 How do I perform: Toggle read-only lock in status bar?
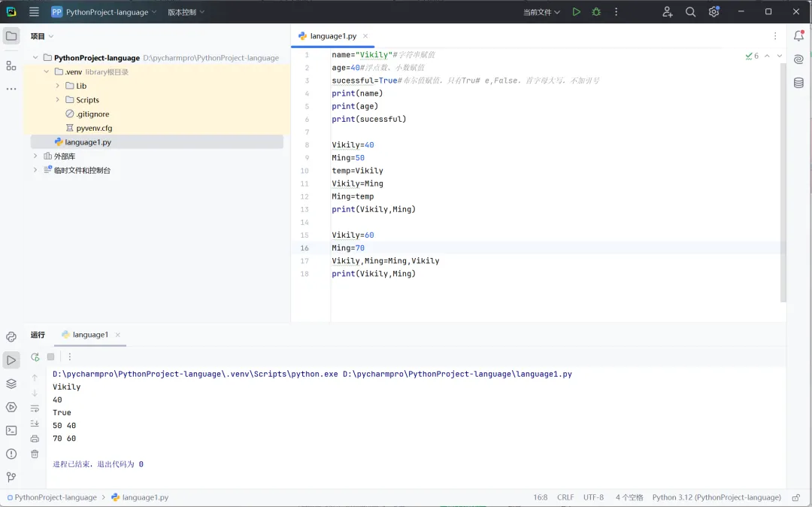click(x=796, y=497)
